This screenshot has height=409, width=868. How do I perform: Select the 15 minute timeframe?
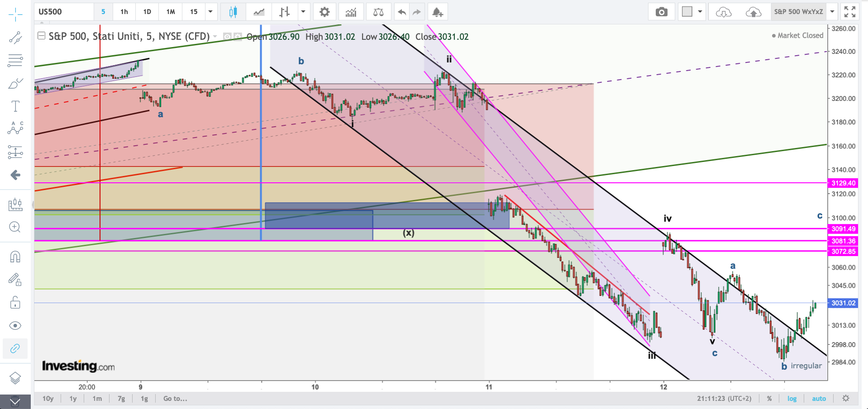pyautogui.click(x=194, y=12)
